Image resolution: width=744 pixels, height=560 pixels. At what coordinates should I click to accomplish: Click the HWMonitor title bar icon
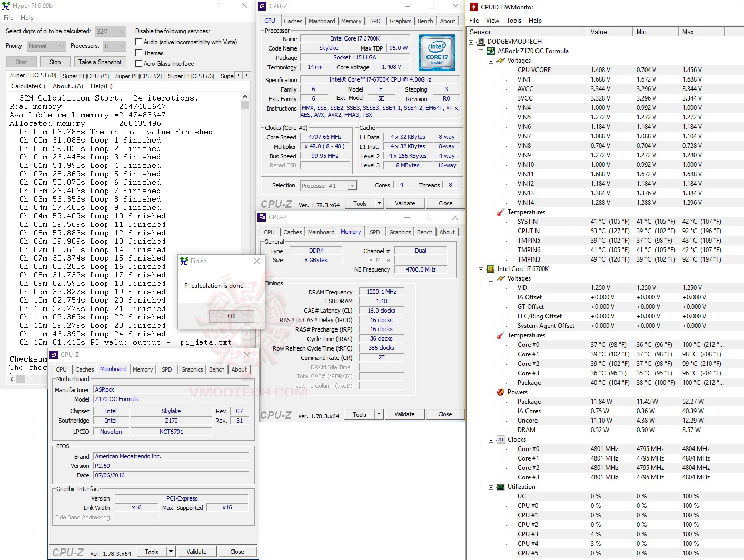point(474,7)
